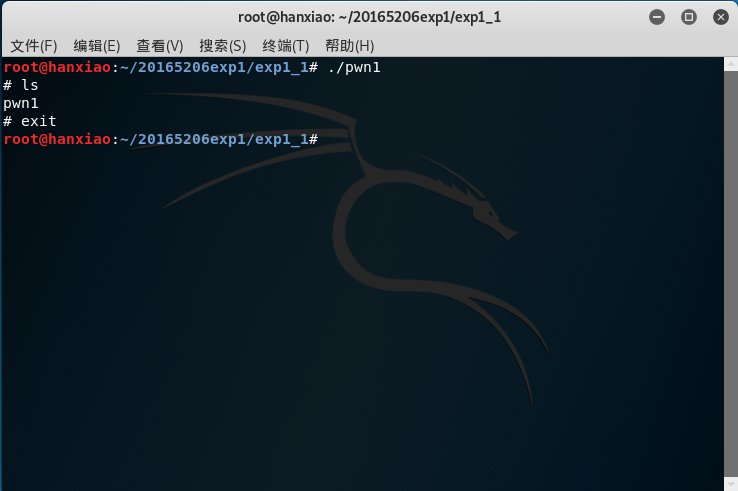Click the './pwn1' command text
Viewport: 738px width, 491px height.
click(354, 67)
